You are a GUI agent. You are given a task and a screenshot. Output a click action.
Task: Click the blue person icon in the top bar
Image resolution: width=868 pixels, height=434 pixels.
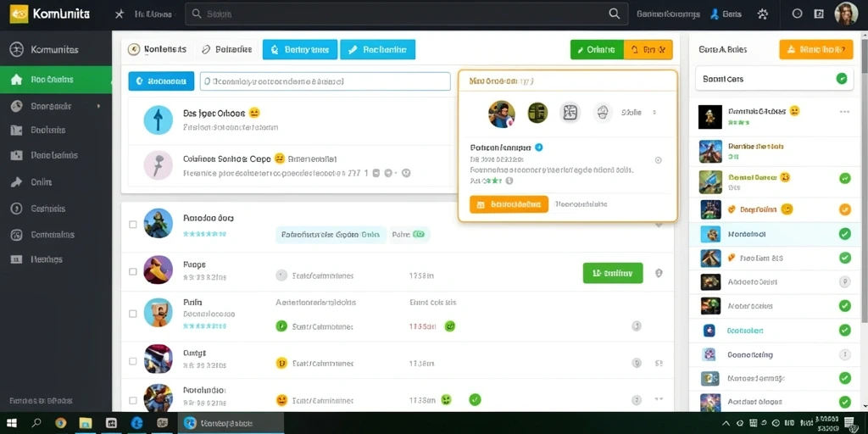714,14
